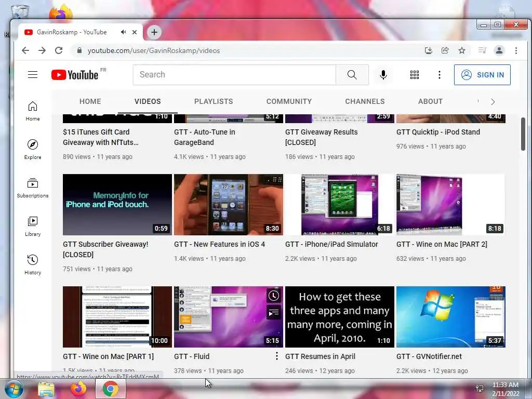Start voice search with microphone icon
Image resolution: width=532 pixels, height=399 pixels.
pyautogui.click(x=383, y=75)
